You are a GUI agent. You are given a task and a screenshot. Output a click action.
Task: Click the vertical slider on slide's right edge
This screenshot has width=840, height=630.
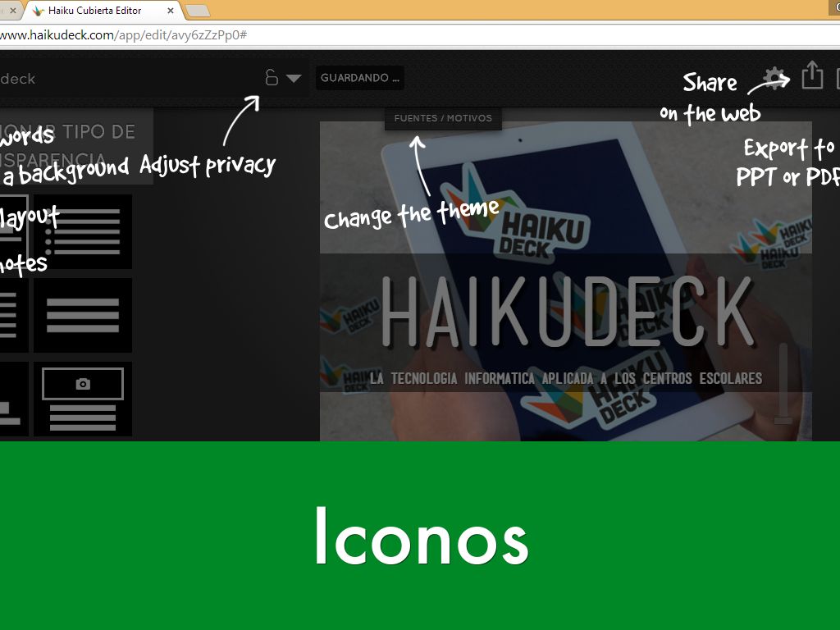[783, 381]
